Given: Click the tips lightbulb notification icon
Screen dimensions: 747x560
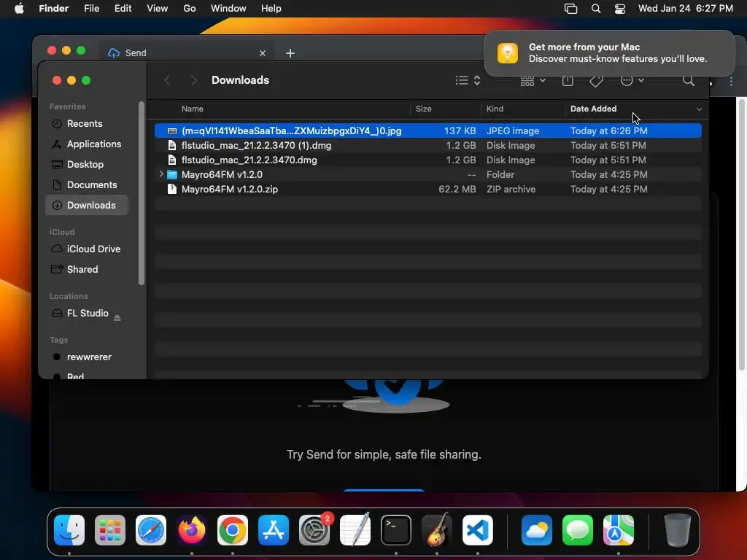Looking at the screenshot, I should coord(508,52).
